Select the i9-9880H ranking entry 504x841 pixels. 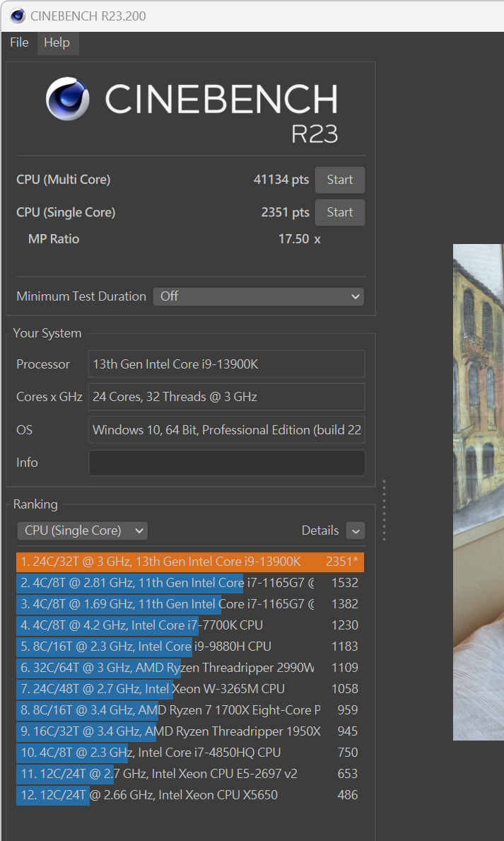[x=190, y=646]
